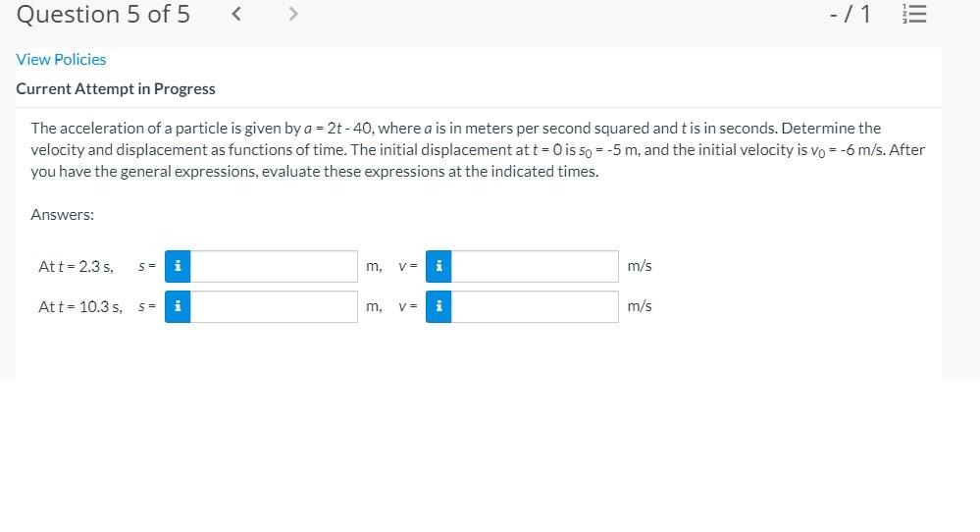Focus displacement input for t = 10.3 s
Image resolution: width=980 pixels, height=532 pixels.
click(x=274, y=306)
